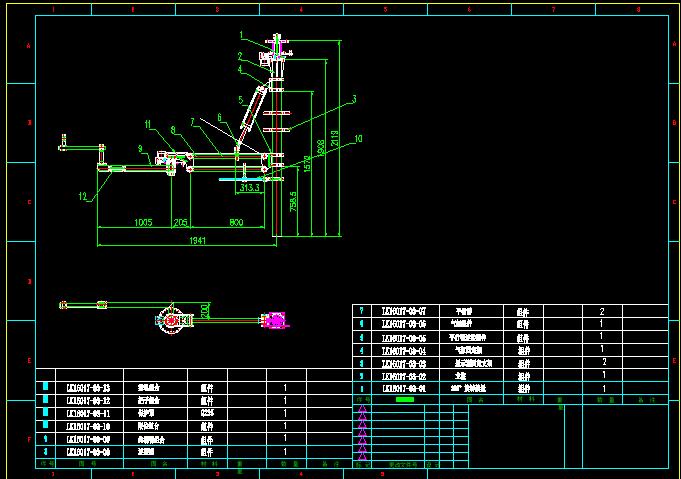This screenshot has width=681, height=479.
Task: Select balloon number 7 callout
Action: [x=192, y=122]
